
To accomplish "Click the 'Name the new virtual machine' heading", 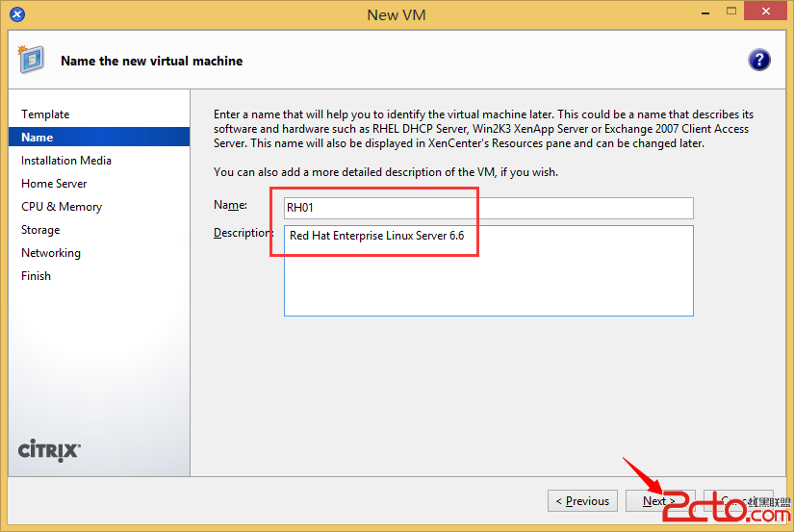I will (x=151, y=61).
